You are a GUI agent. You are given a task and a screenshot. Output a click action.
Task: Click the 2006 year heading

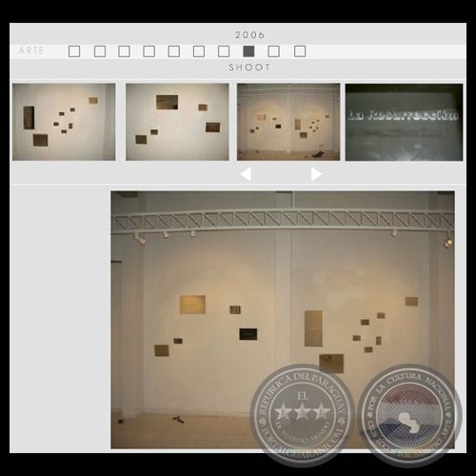[x=250, y=35]
